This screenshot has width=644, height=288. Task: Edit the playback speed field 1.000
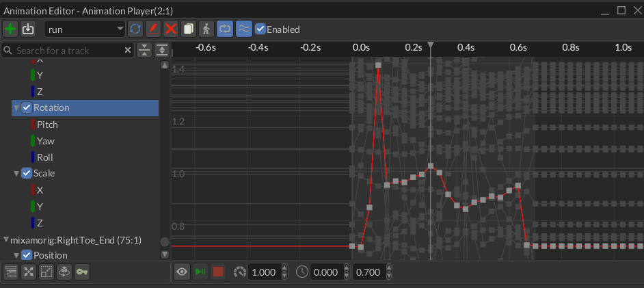[264, 272]
